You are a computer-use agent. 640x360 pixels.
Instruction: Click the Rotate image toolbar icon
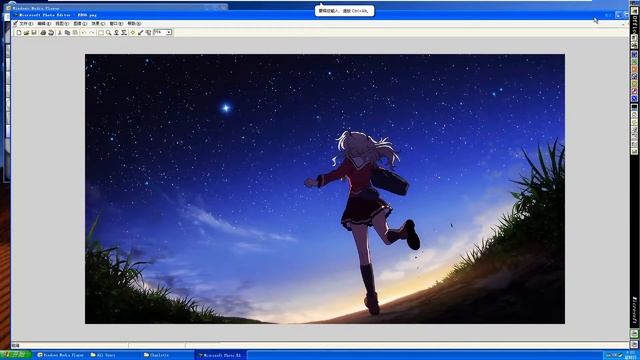(148, 33)
